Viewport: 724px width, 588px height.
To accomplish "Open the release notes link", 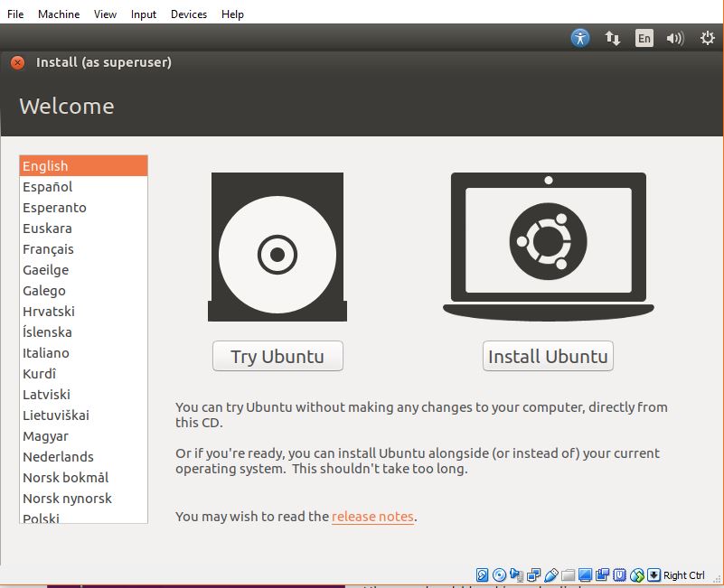I will coord(372,517).
